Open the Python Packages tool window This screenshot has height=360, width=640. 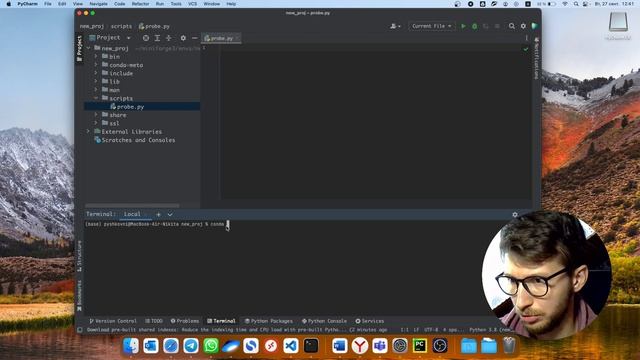coord(269,321)
